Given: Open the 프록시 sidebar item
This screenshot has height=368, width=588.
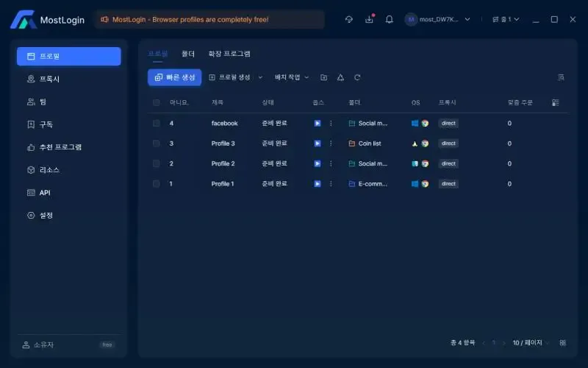Looking at the screenshot, I should point(69,79).
